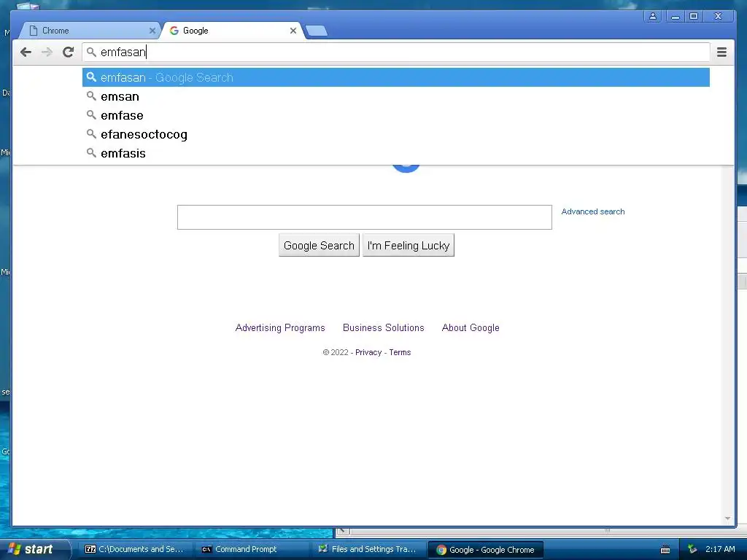Switch to the Google tab
Viewport: 747px width, 560px height.
[233, 31]
